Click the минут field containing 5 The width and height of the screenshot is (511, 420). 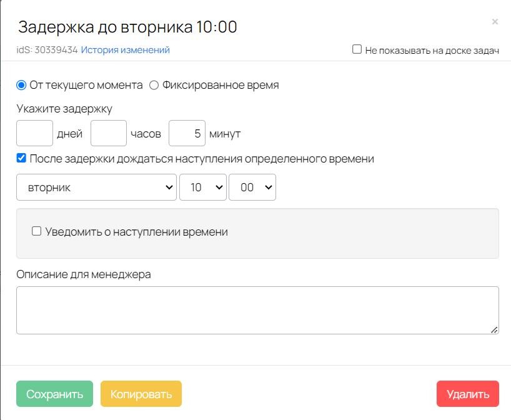(187, 134)
